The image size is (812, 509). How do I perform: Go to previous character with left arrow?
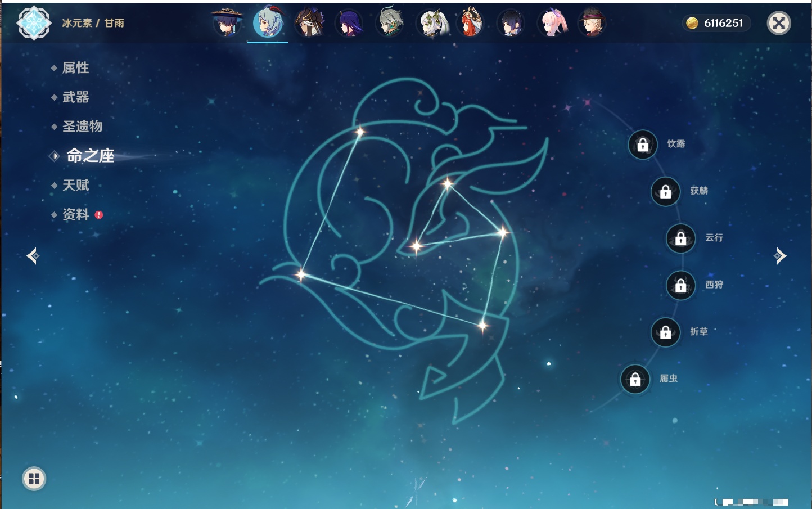coord(33,256)
